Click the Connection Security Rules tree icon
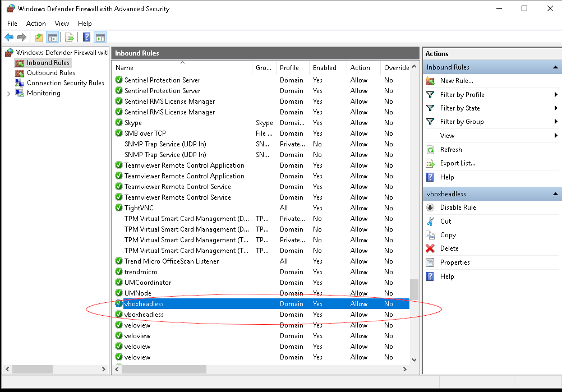 point(20,83)
